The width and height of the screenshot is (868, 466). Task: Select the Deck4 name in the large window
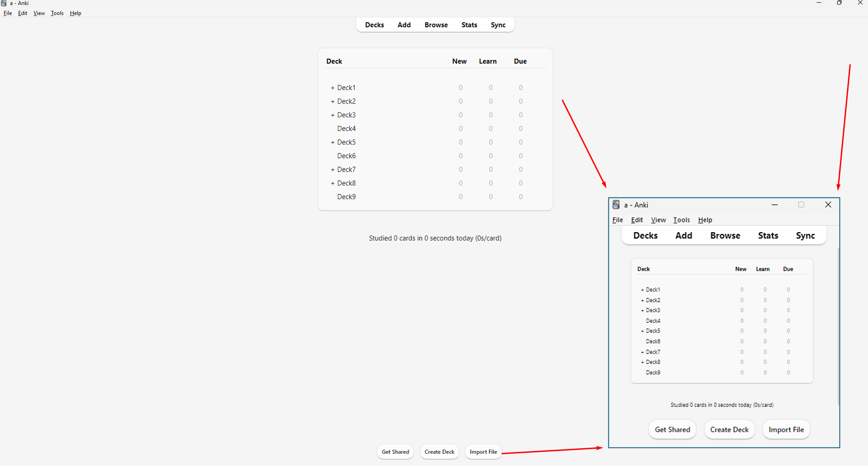346,129
